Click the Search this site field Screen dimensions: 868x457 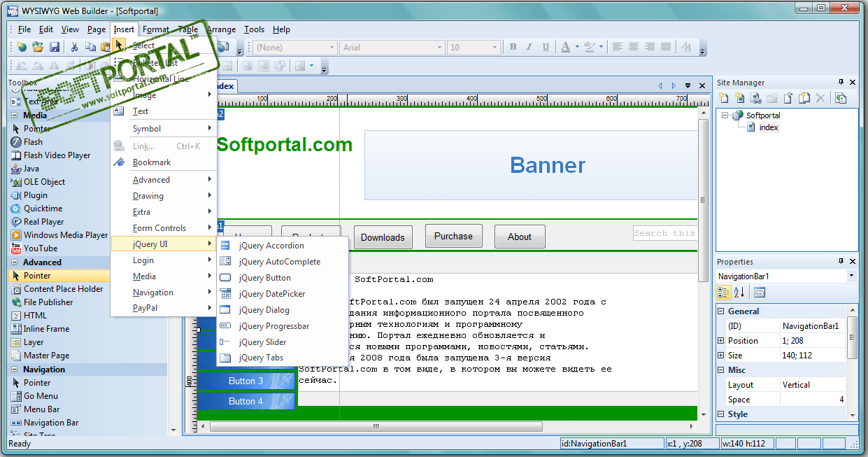pyautogui.click(x=665, y=233)
